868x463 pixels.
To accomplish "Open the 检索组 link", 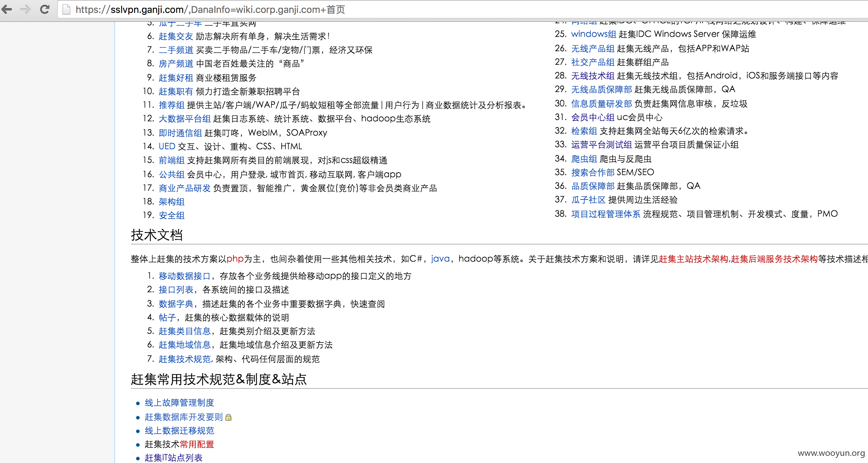I will click(x=584, y=131).
